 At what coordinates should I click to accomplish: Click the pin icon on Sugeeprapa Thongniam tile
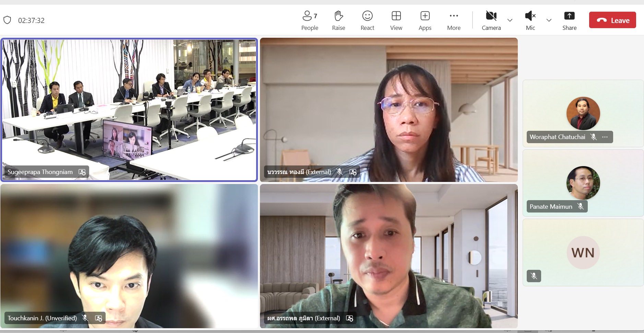tap(82, 172)
